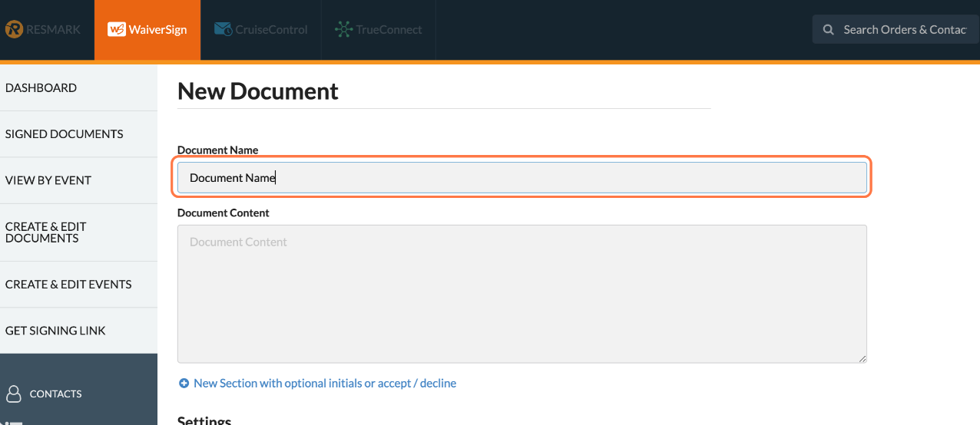This screenshot has height=425, width=980.
Task: Click the WaiverSign logo icon
Action: click(x=117, y=30)
